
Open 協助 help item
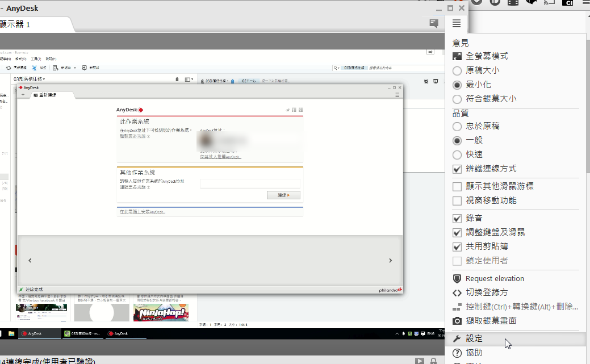(467, 353)
